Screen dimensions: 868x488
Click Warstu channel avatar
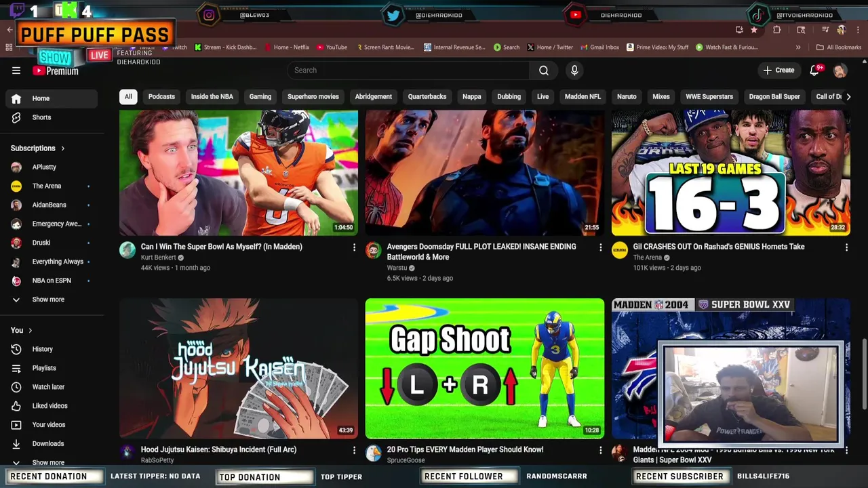click(374, 250)
